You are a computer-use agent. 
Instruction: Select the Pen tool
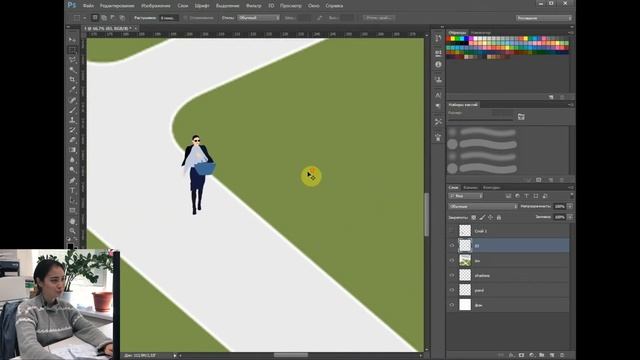73,180
